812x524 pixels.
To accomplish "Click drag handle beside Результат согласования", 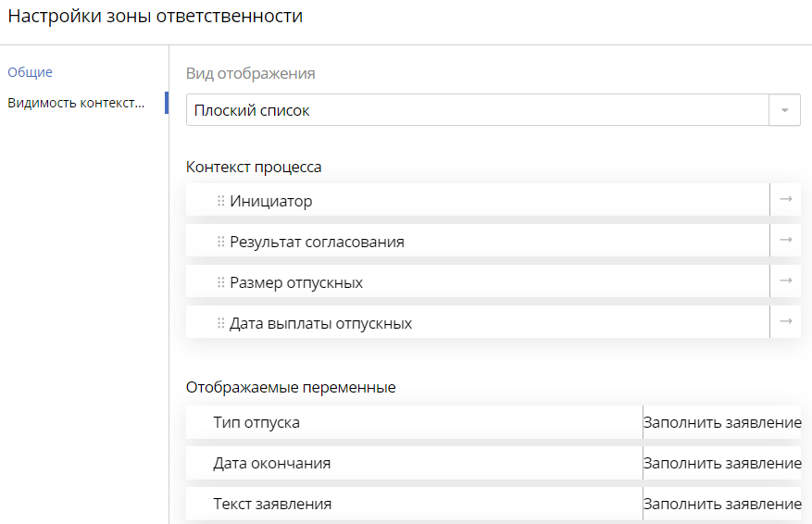I will 221,242.
